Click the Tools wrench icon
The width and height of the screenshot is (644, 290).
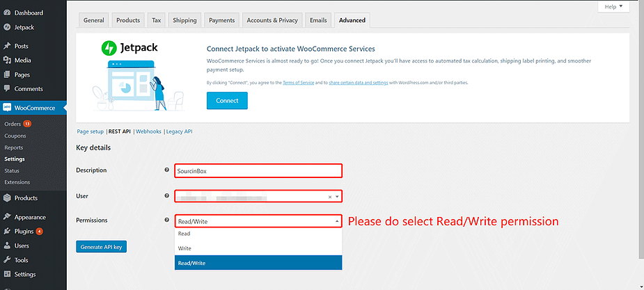[6, 260]
